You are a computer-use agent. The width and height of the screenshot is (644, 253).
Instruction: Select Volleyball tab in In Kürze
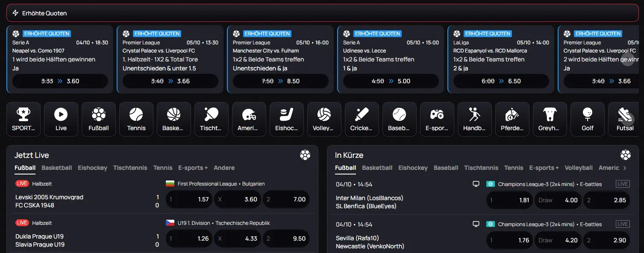(579, 168)
